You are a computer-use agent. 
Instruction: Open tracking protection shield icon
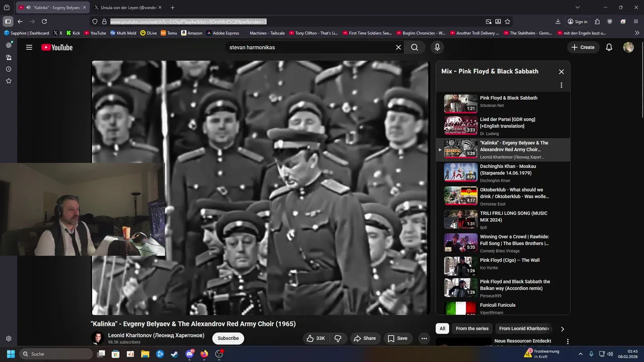pyautogui.click(x=95, y=22)
